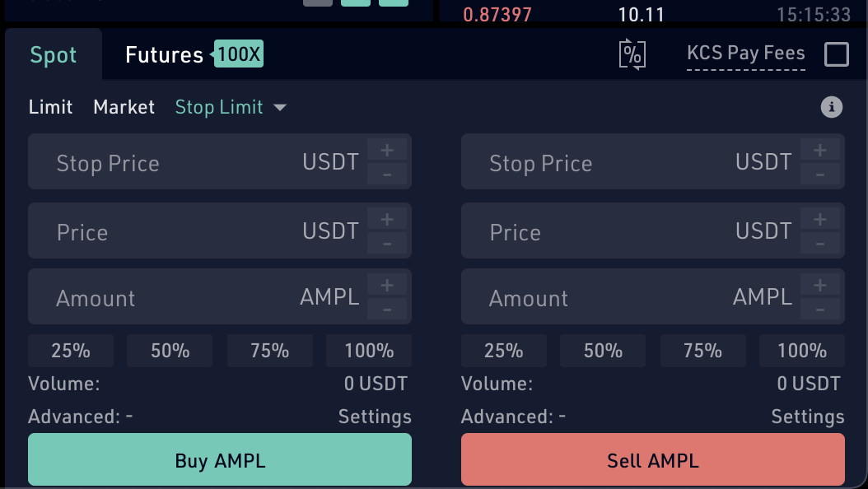Enable the KCS Pay Fees checkbox
868x489 pixels.
837,54
